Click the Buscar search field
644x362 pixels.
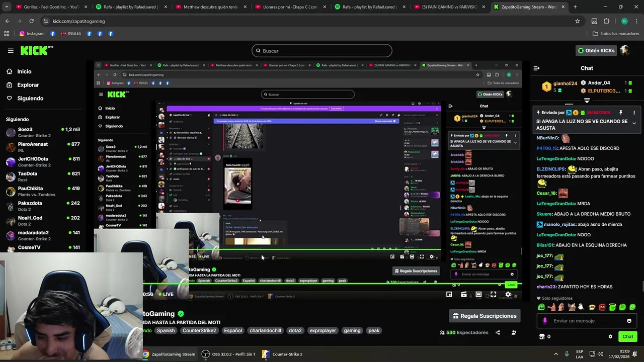(x=322, y=51)
